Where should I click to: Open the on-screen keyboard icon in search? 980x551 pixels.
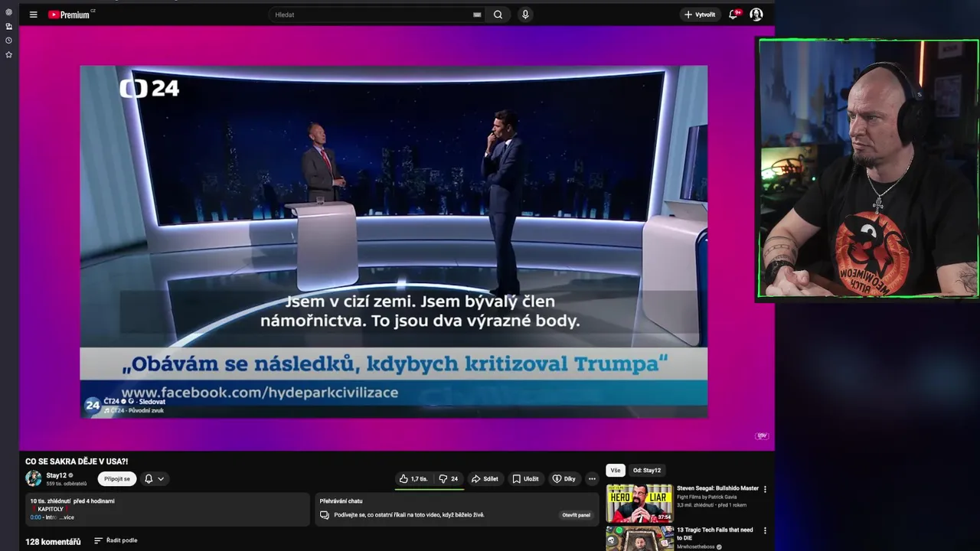pos(477,15)
